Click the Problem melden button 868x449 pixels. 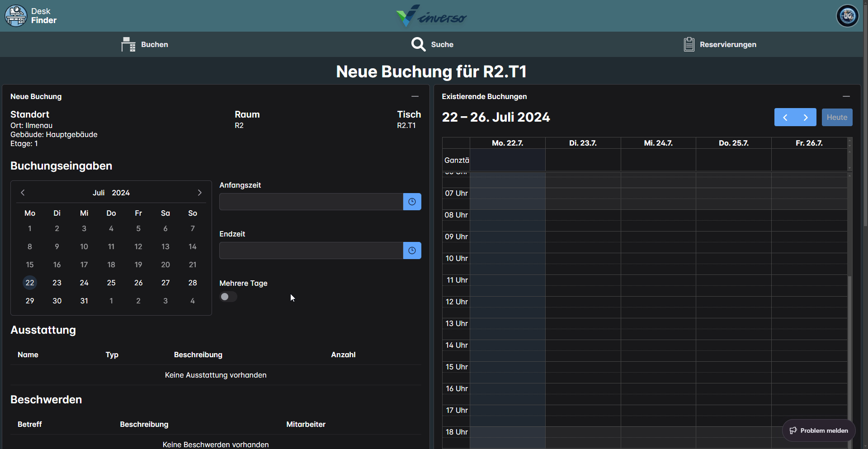pyautogui.click(x=819, y=430)
